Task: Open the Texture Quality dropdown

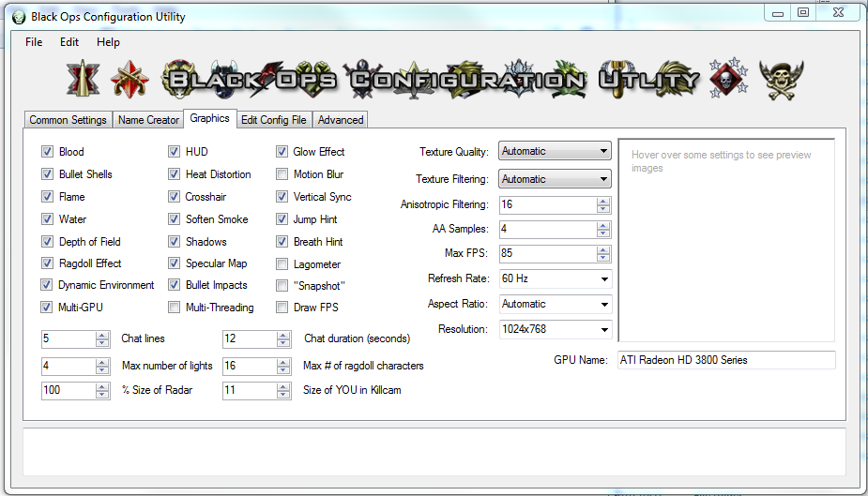Action: 555,151
